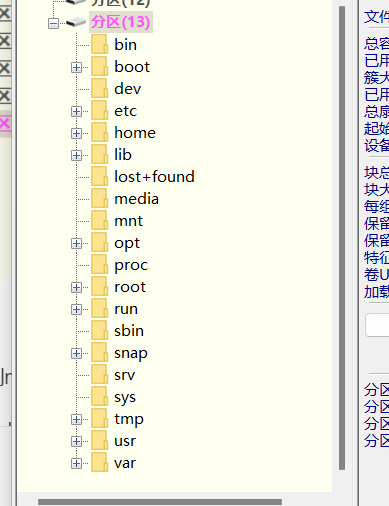389x506 pixels.
Task: Select the drive icon for 分区(13)
Action: point(76,22)
